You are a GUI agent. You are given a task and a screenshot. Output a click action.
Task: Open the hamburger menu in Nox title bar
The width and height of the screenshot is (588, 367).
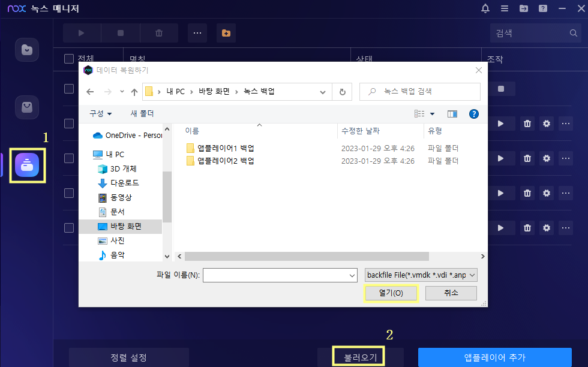505,8
